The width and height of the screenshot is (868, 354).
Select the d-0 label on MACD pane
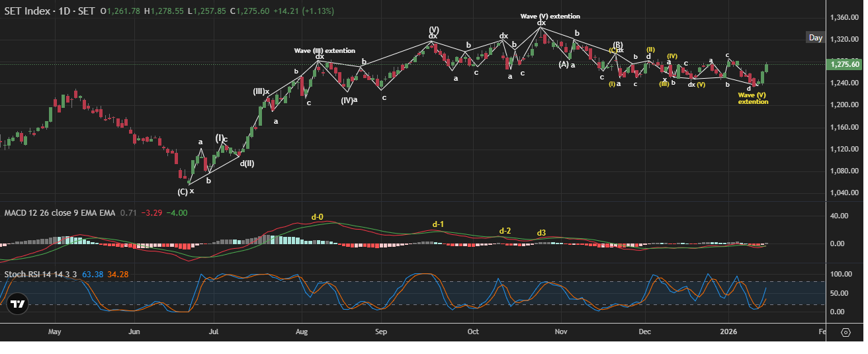click(x=318, y=217)
